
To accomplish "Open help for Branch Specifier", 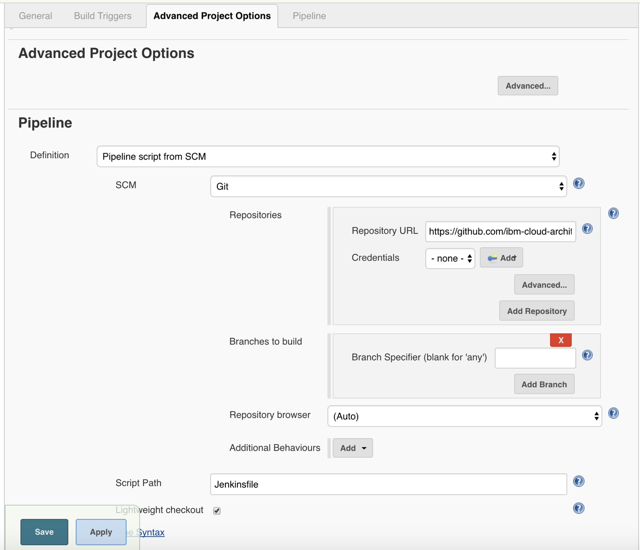I will pyautogui.click(x=587, y=355).
